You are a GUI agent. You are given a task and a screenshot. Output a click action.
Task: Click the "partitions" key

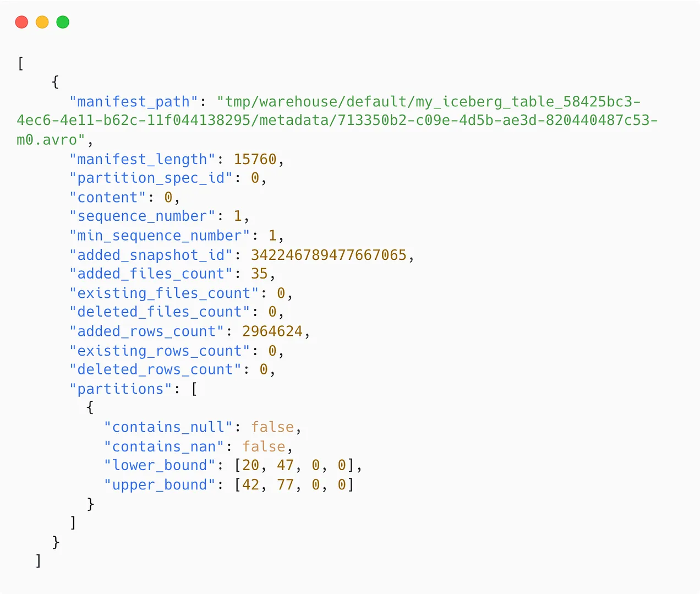[x=121, y=389]
